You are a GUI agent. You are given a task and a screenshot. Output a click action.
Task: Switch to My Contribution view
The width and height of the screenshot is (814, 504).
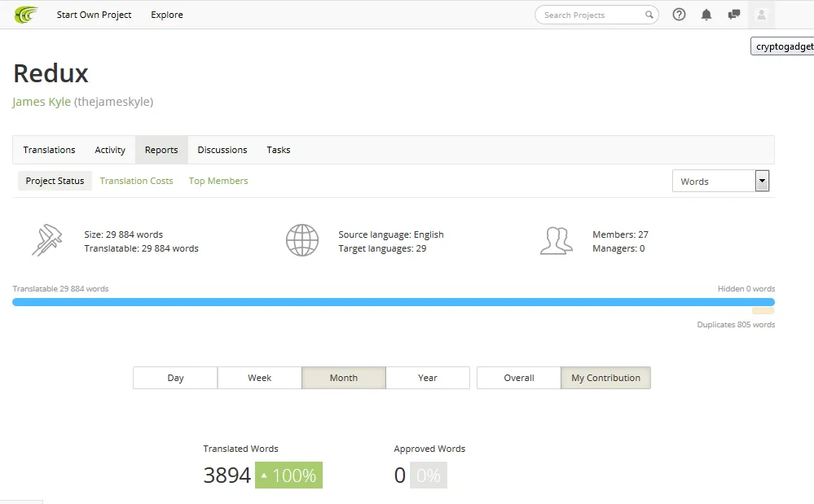606,378
